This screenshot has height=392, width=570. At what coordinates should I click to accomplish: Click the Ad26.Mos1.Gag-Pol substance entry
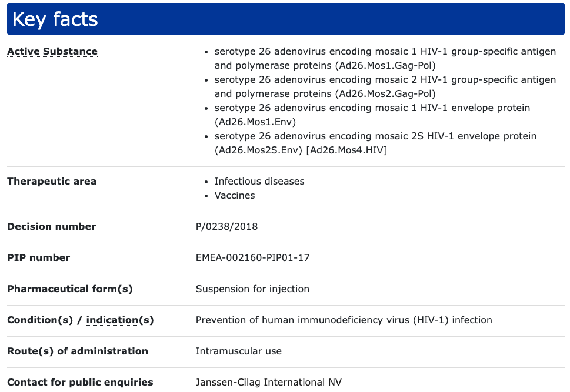pos(385,59)
